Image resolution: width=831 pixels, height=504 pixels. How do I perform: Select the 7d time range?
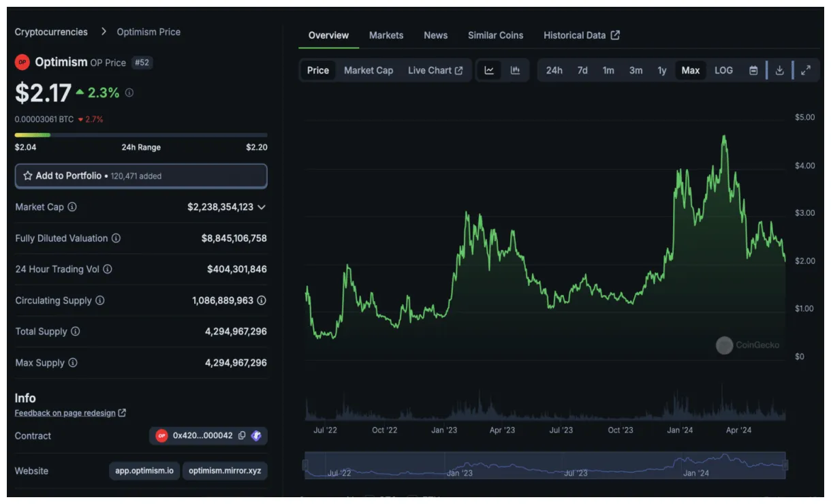click(581, 70)
